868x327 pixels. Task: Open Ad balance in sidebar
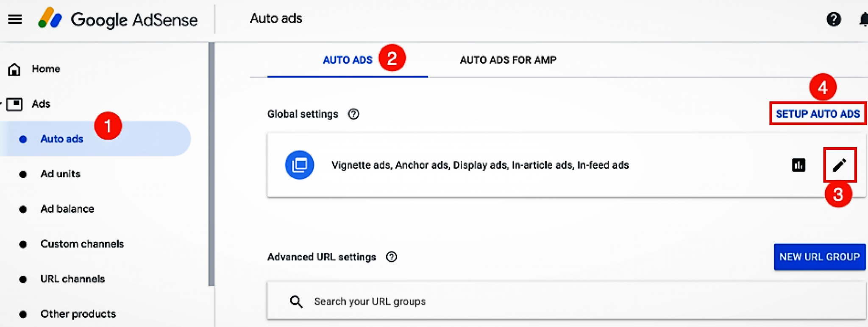pyautogui.click(x=67, y=209)
